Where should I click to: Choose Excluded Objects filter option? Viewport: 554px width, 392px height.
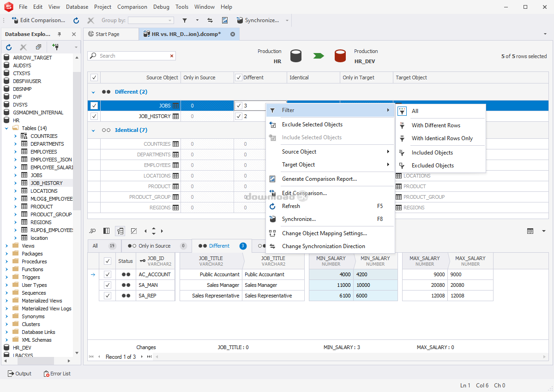[x=441, y=166]
